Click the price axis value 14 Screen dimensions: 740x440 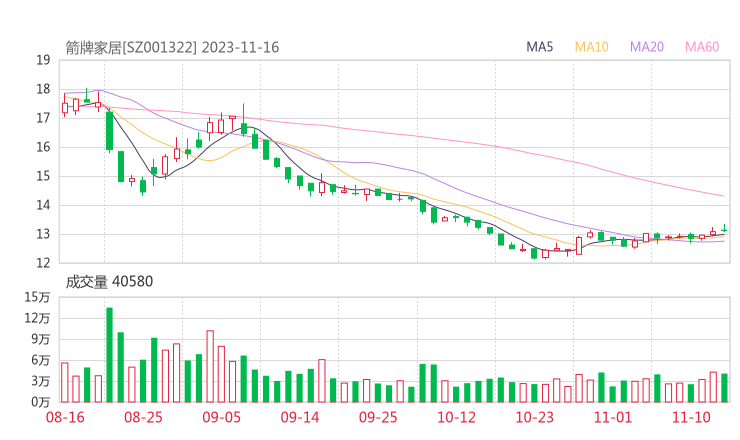(43, 205)
